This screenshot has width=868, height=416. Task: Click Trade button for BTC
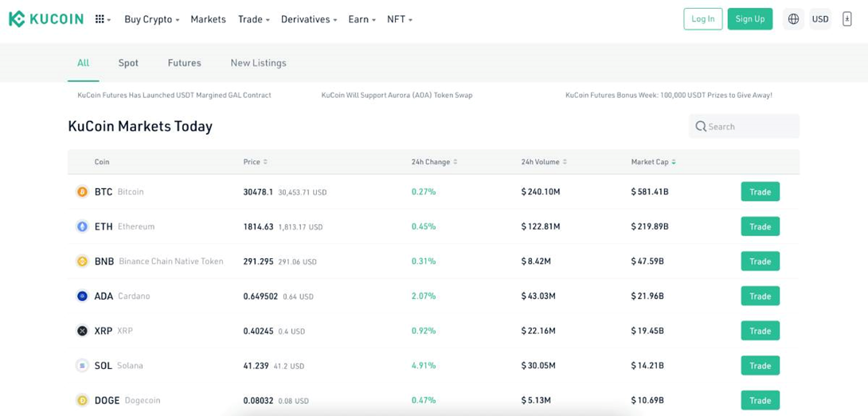[760, 191]
